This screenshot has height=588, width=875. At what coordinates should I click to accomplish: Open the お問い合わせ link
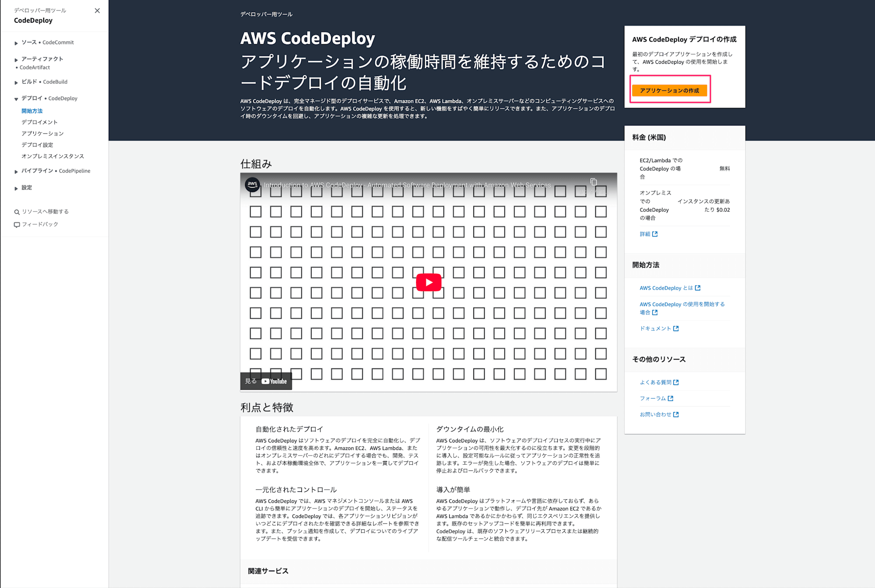[x=655, y=415]
